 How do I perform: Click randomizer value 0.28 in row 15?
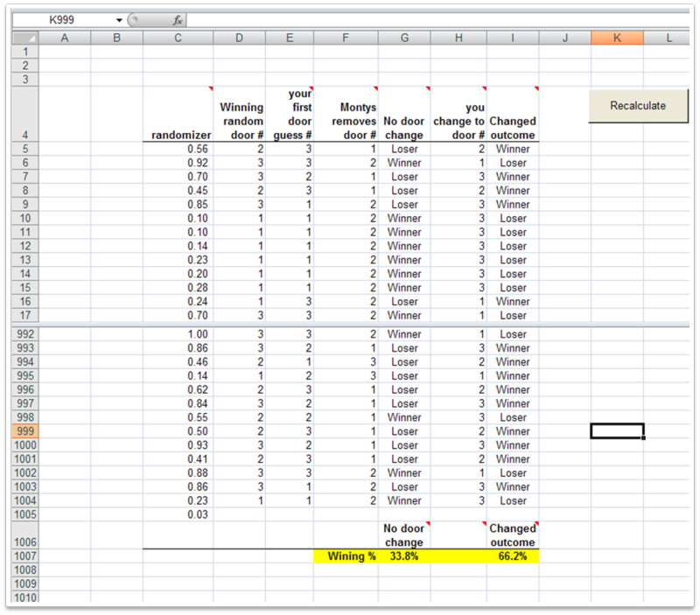pos(178,288)
